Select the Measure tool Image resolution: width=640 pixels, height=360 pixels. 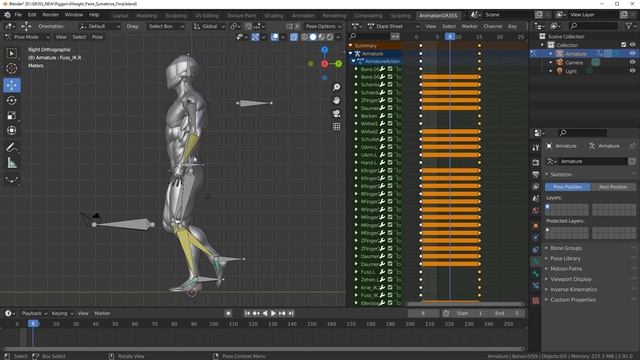(x=11, y=163)
